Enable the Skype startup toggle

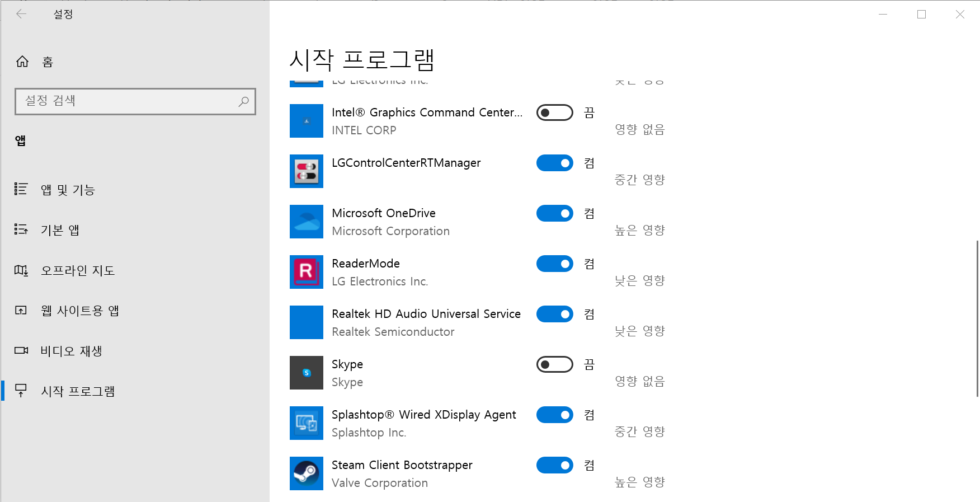tap(555, 364)
